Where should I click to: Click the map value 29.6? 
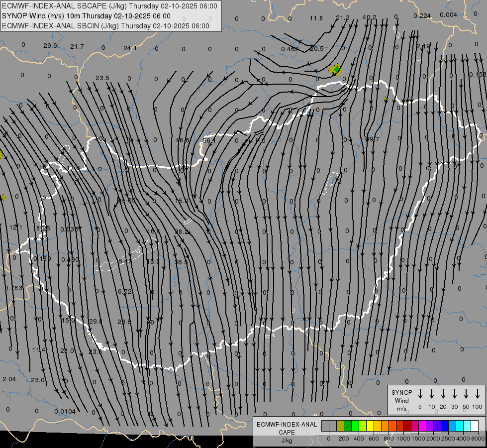click(x=50, y=46)
